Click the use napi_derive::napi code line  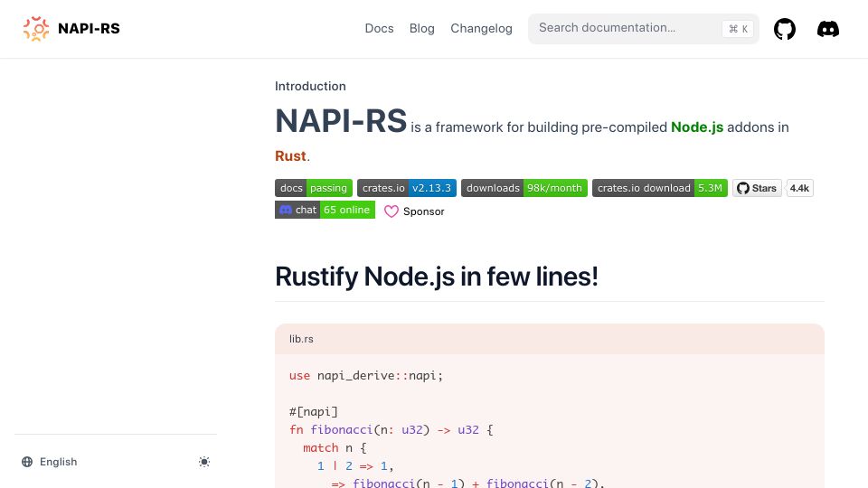pyautogui.click(x=366, y=376)
